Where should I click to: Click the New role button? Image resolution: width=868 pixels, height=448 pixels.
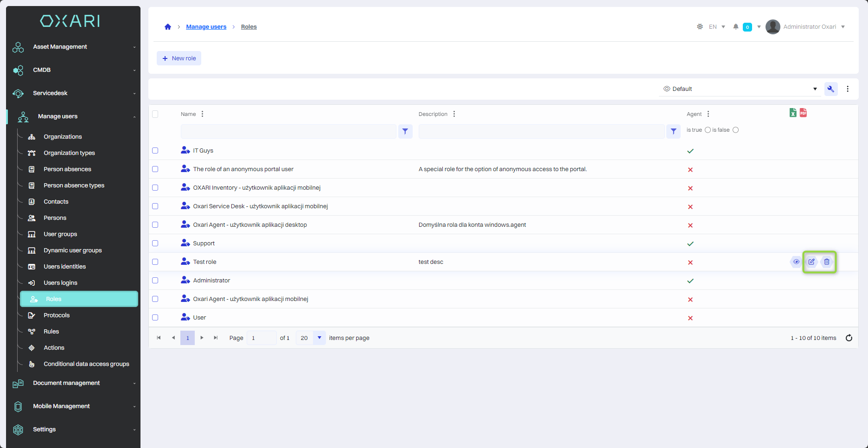[x=179, y=58]
